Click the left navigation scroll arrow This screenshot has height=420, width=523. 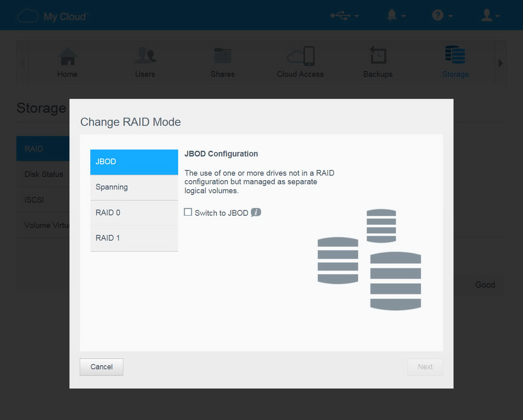click(x=22, y=63)
